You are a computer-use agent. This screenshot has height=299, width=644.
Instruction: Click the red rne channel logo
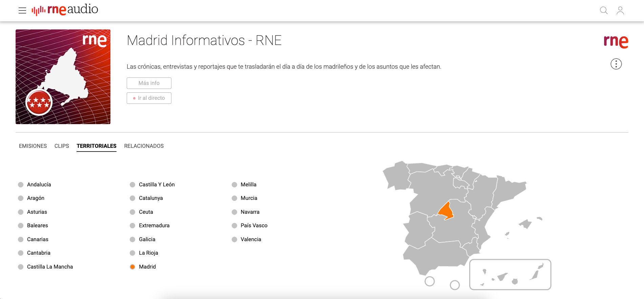pyautogui.click(x=616, y=42)
